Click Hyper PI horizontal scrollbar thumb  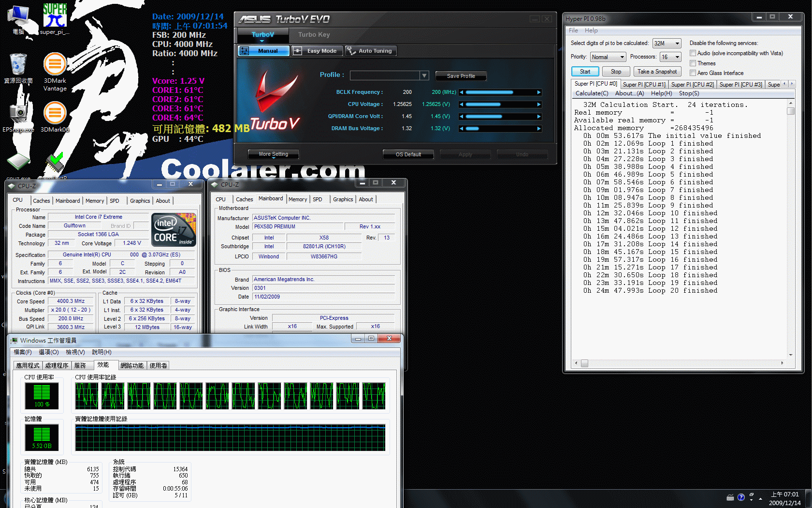pos(584,363)
